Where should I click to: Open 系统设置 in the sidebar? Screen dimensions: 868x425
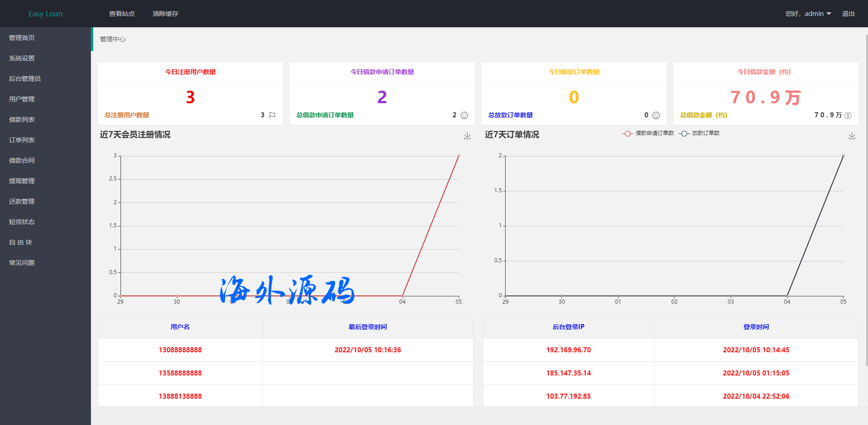22,58
